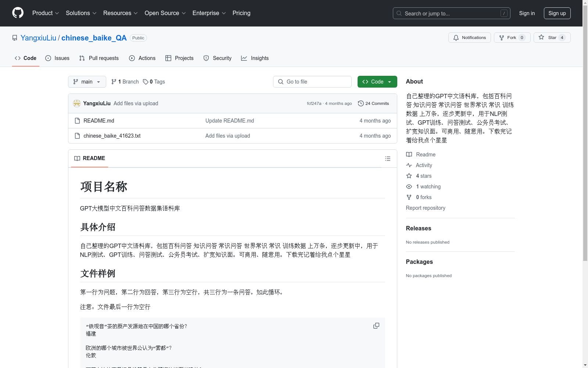Open the README outline list icon
This screenshot has width=588, height=368.
click(x=387, y=159)
